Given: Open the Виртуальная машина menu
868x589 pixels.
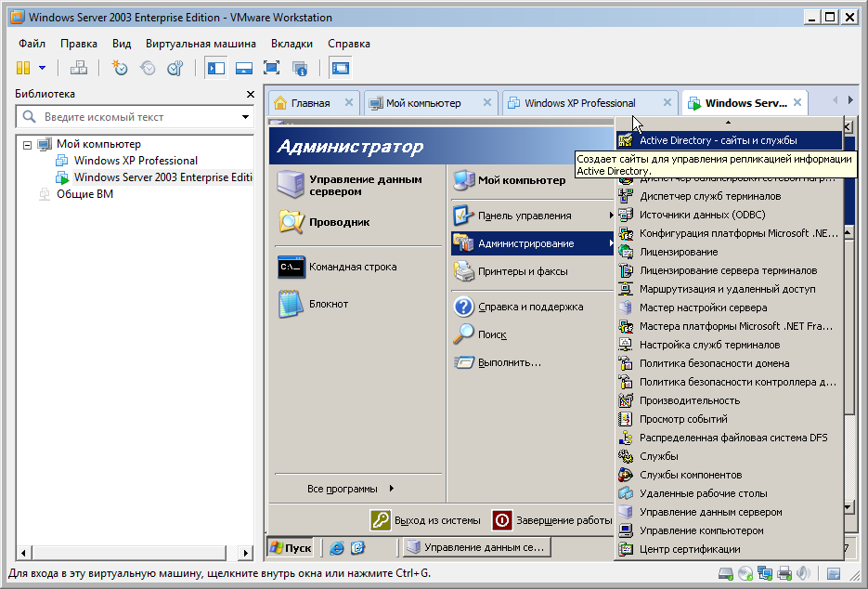Looking at the screenshot, I should click(201, 44).
